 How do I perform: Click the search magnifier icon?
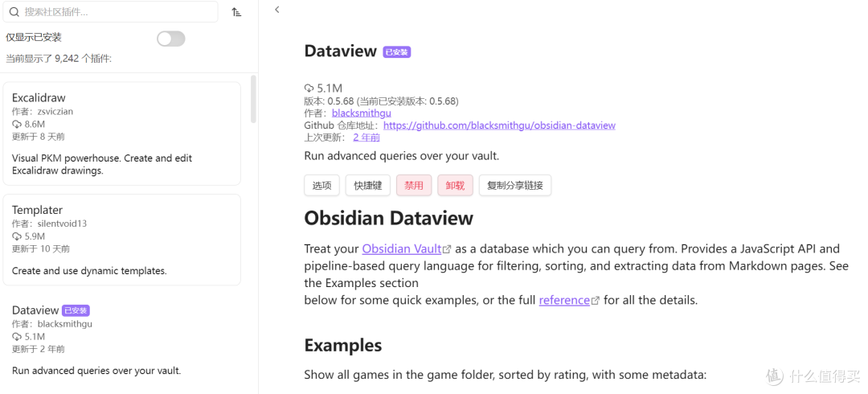click(14, 11)
